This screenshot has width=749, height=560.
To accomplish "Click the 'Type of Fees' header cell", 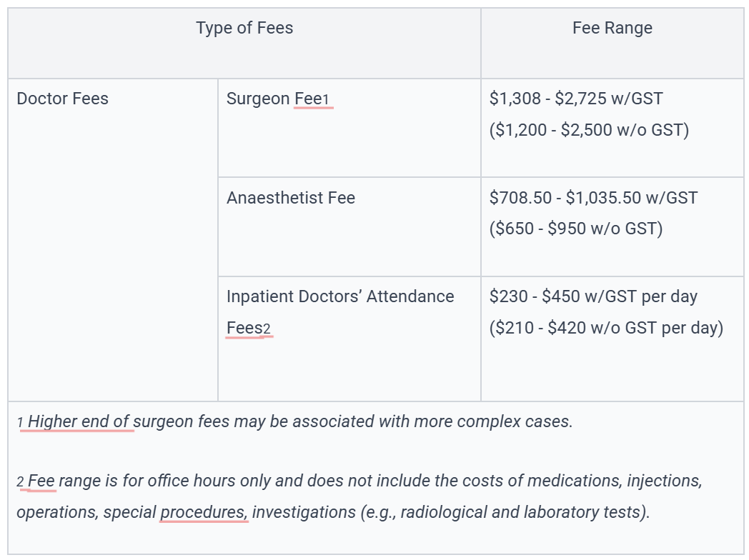I will point(244,29).
